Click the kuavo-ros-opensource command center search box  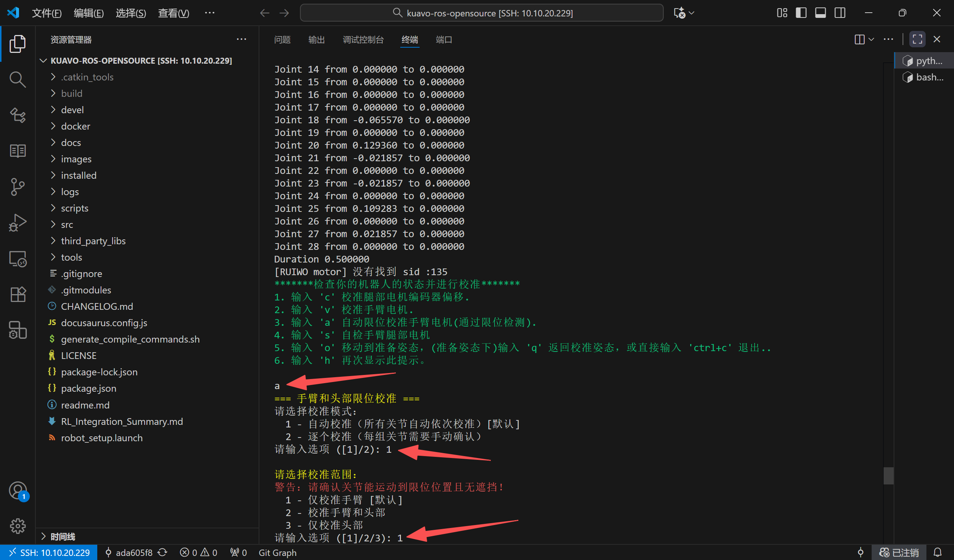point(481,13)
